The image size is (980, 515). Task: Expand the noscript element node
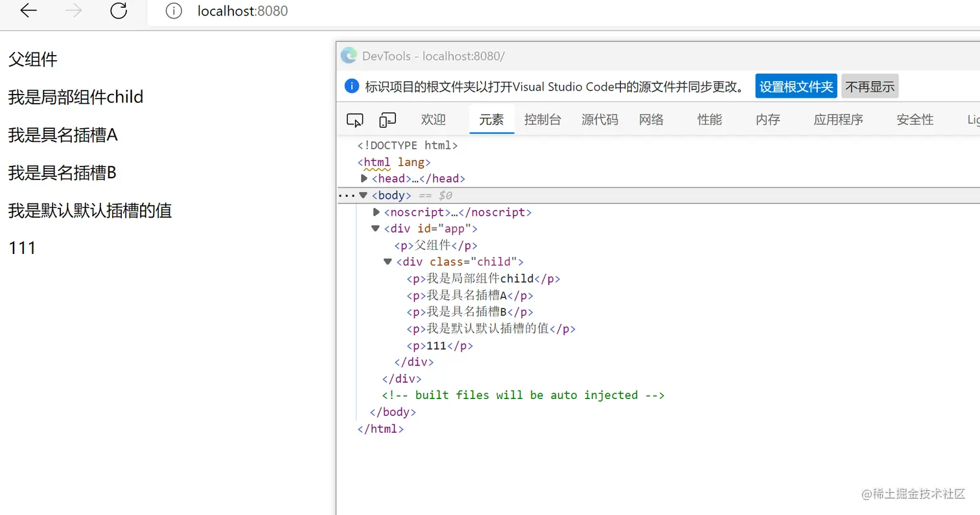point(376,212)
